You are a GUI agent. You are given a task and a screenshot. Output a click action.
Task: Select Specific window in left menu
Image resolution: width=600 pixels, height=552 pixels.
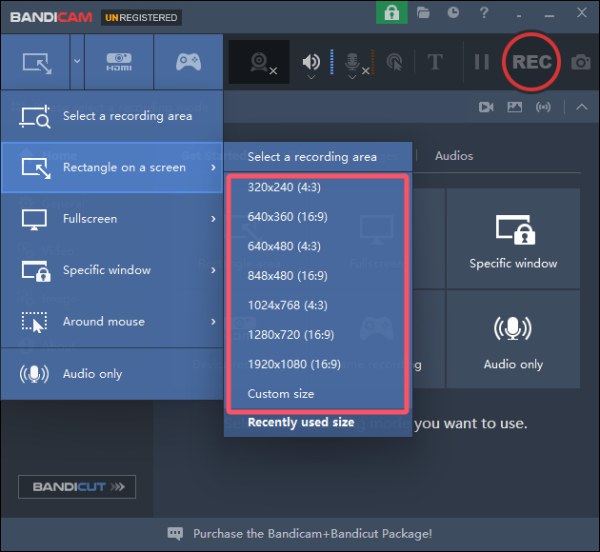[112, 270]
